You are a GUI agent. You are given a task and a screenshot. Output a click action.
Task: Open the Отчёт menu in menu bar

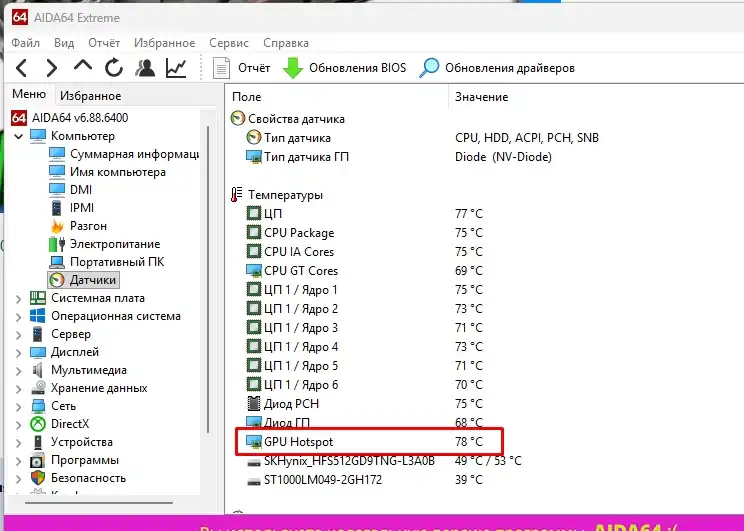click(x=104, y=43)
